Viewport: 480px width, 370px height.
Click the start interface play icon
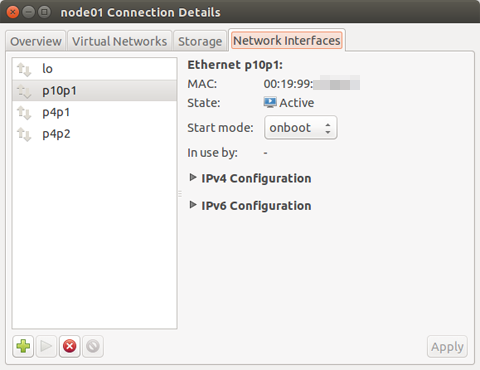coord(46,346)
